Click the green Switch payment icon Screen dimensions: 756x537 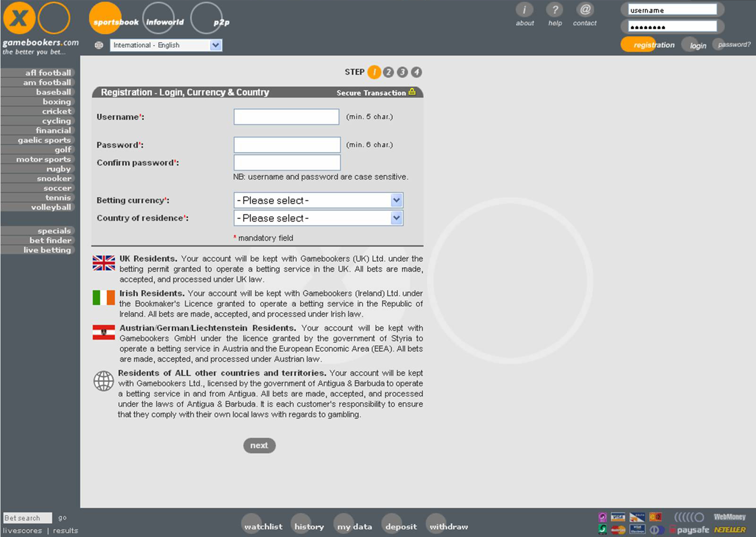[602, 529]
